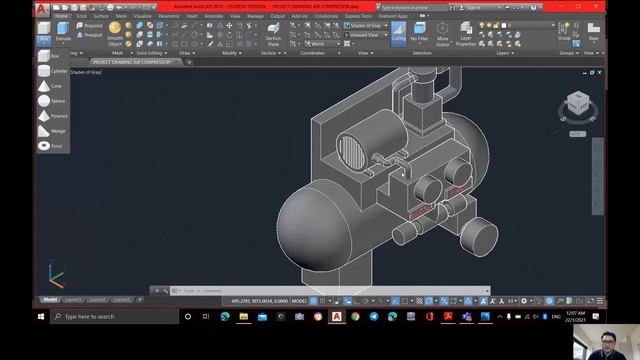This screenshot has height=360, width=640.
Task: Click the Group tool
Action: [x=564, y=31]
